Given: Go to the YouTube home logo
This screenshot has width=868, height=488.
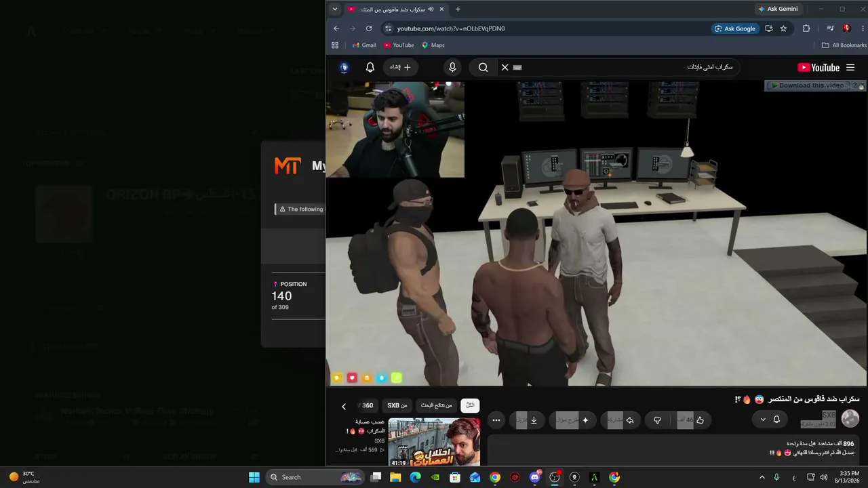Looking at the screenshot, I should click(x=818, y=68).
